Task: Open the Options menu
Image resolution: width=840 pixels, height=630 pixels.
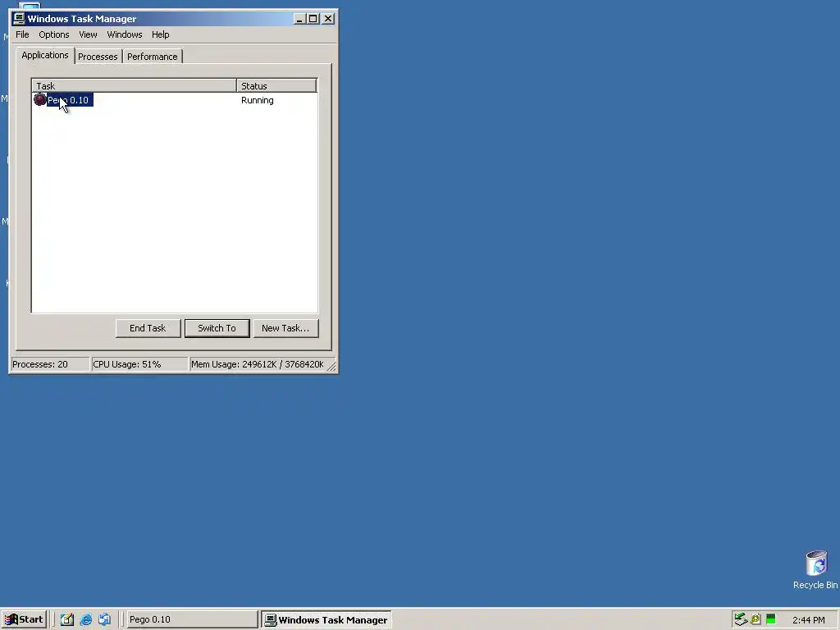Action: pos(53,34)
